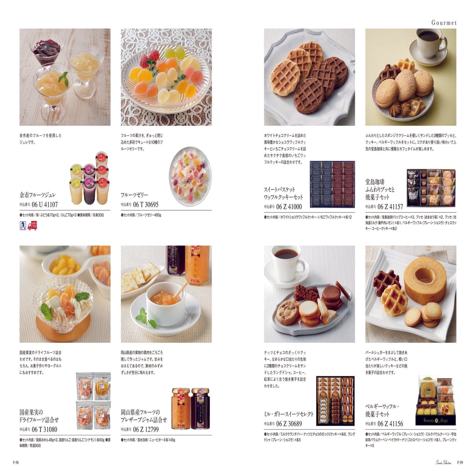This screenshot has height=476, width=476.
Task: Select the dried fruit yogurt bowl photo
Action: point(65,294)
